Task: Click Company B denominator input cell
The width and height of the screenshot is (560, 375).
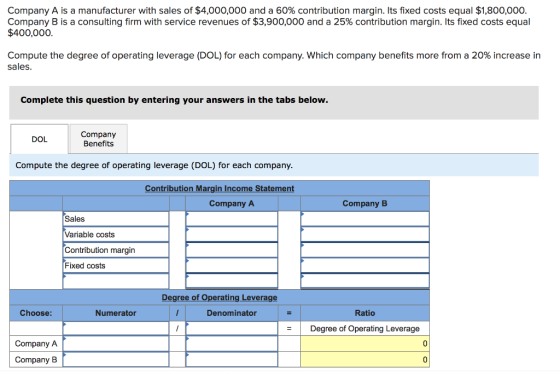Action: (x=231, y=359)
